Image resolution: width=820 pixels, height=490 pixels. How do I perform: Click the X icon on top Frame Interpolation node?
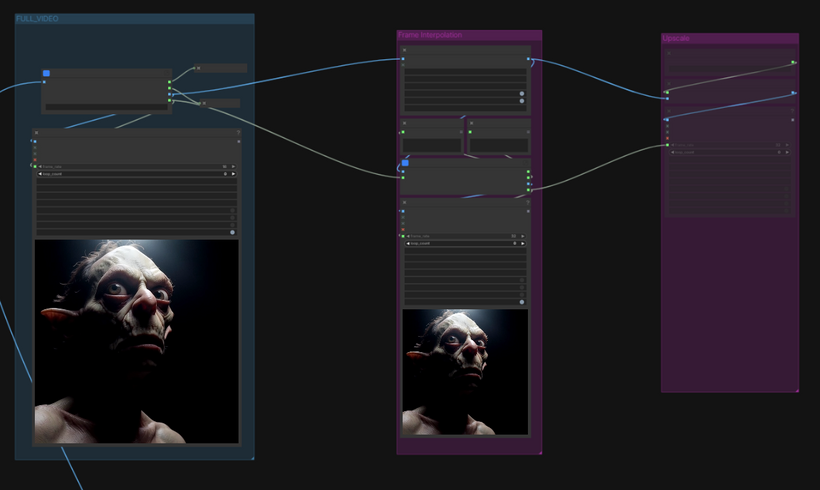(405, 50)
